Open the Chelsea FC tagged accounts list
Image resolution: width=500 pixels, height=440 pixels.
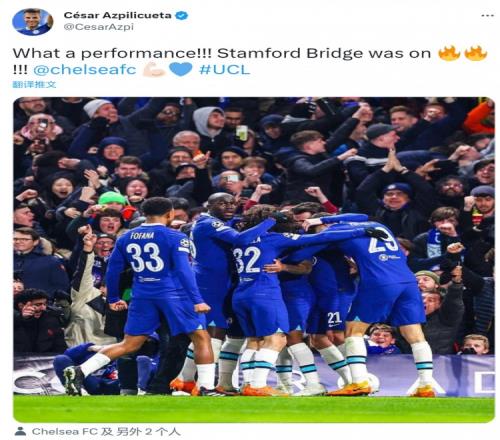point(106,432)
